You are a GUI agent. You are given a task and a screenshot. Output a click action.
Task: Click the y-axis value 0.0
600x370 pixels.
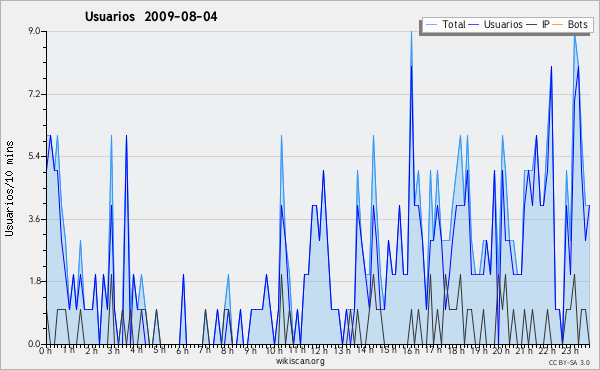click(x=34, y=344)
